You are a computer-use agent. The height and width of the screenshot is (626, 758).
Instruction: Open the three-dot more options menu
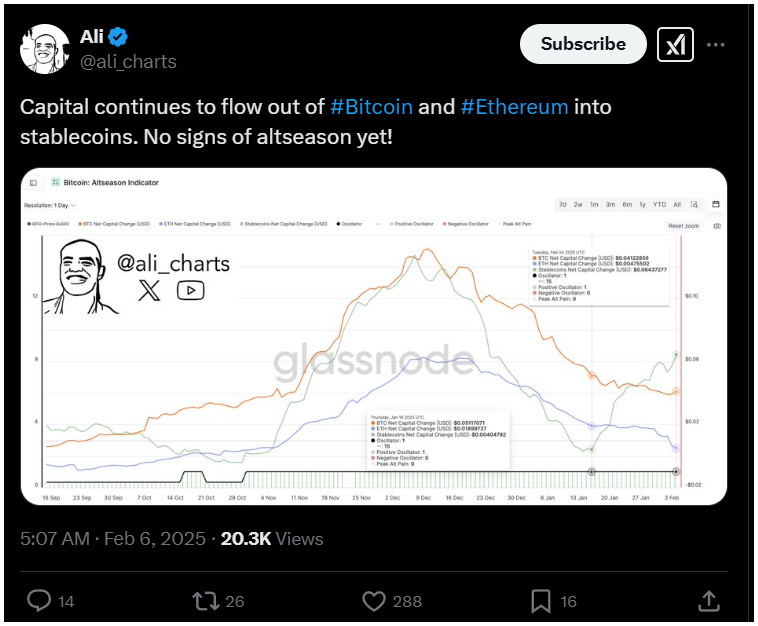coord(715,45)
